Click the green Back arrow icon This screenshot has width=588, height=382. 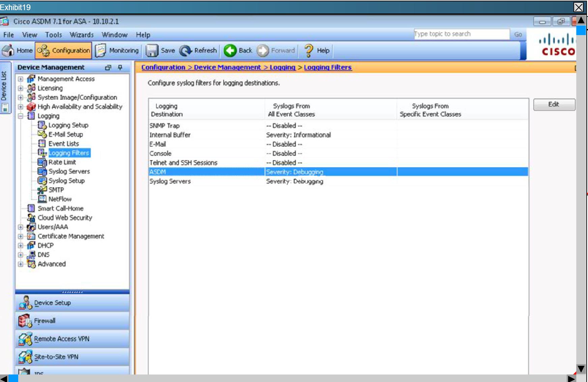[x=230, y=51]
